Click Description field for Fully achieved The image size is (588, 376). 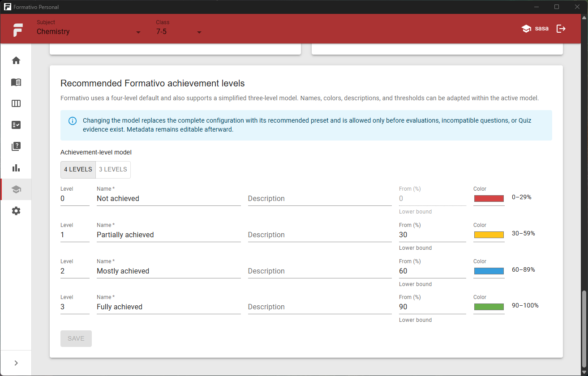point(320,307)
